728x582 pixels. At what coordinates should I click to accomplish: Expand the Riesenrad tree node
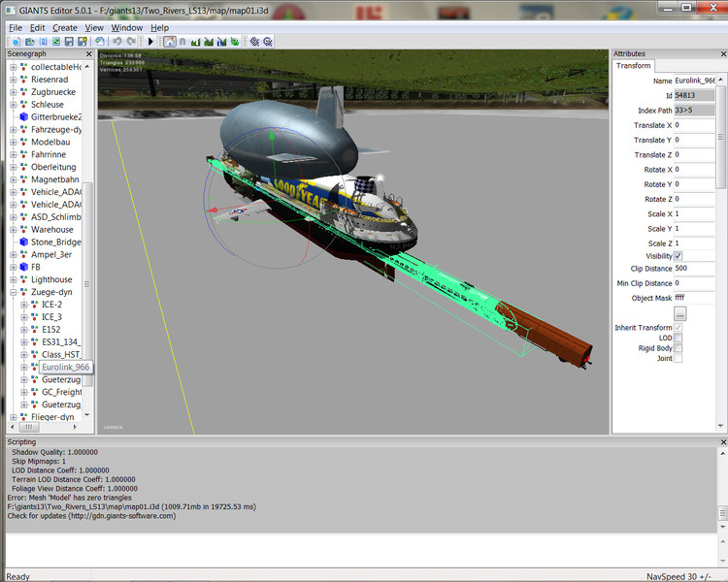13,80
